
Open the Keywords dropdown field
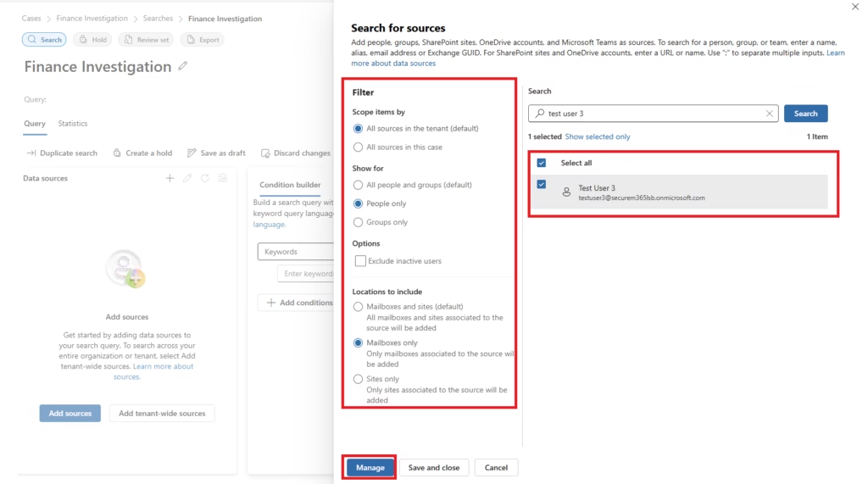point(296,252)
